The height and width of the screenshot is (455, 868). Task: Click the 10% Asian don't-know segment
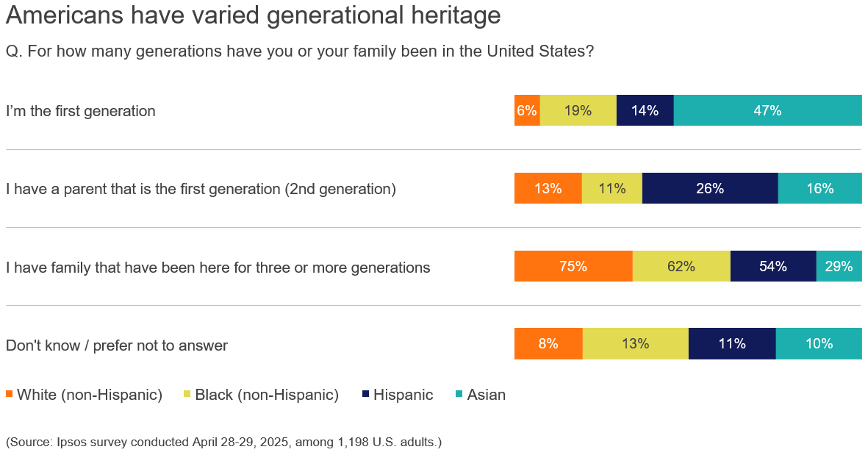pos(819,344)
